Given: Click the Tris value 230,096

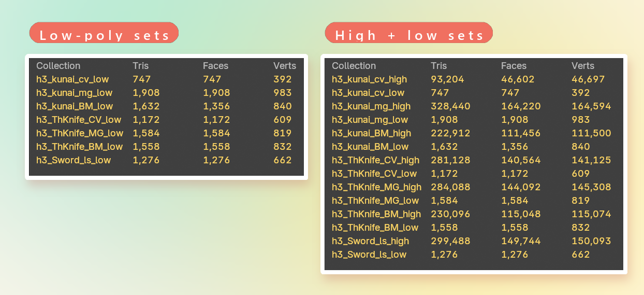Looking at the screenshot, I should tap(450, 214).
